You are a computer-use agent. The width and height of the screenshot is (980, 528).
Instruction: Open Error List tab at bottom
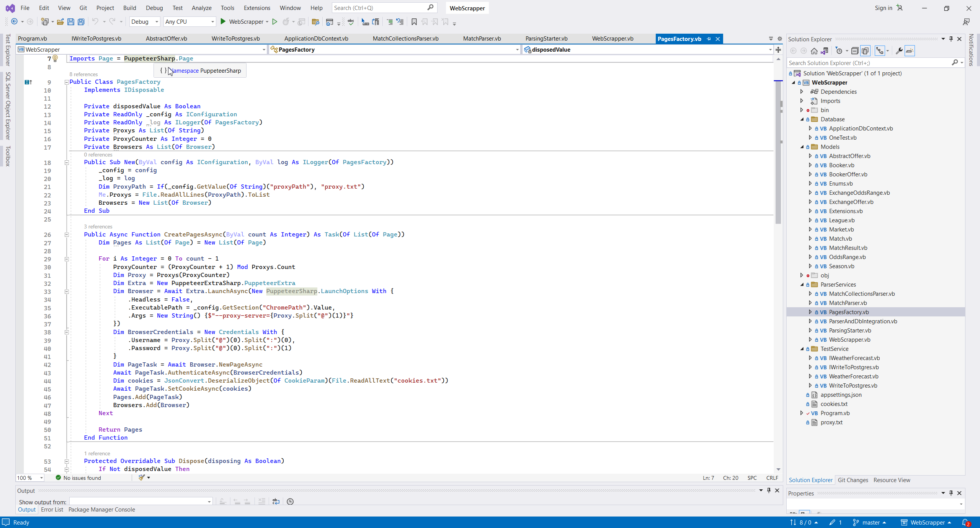click(x=52, y=510)
